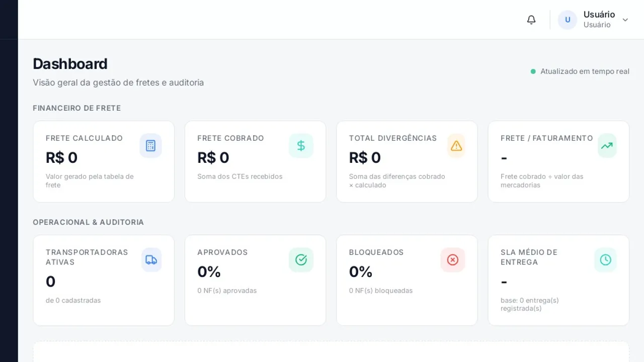Click the trending arrow icon in Frete / Faturamento
This screenshot has height=362, width=644.
(x=607, y=146)
